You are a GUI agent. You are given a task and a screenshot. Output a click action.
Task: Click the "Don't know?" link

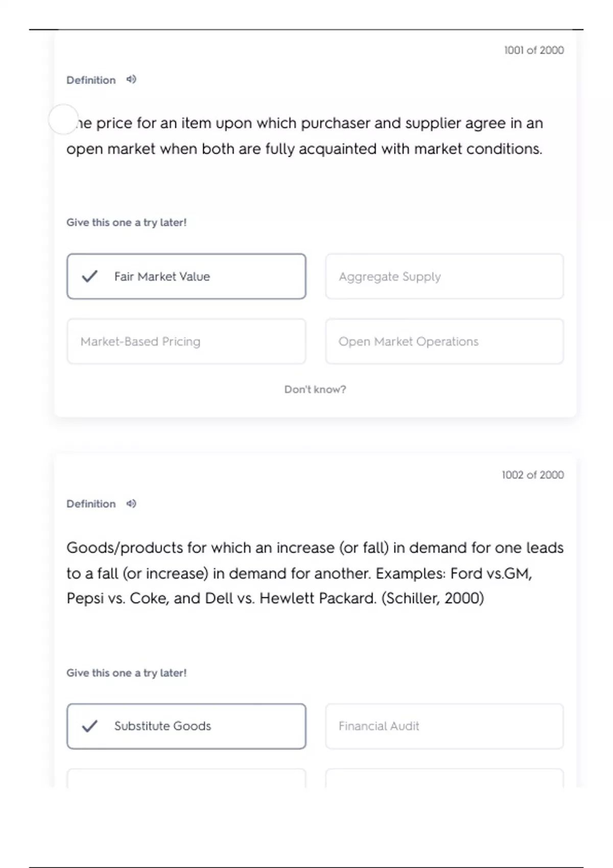[315, 390]
